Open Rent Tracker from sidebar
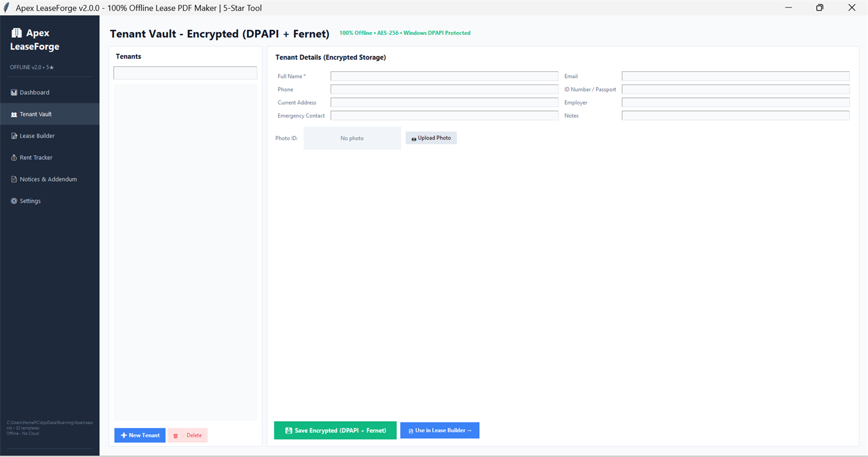Image resolution: width=868 pixels, height=457 pixels. (50, 158)
